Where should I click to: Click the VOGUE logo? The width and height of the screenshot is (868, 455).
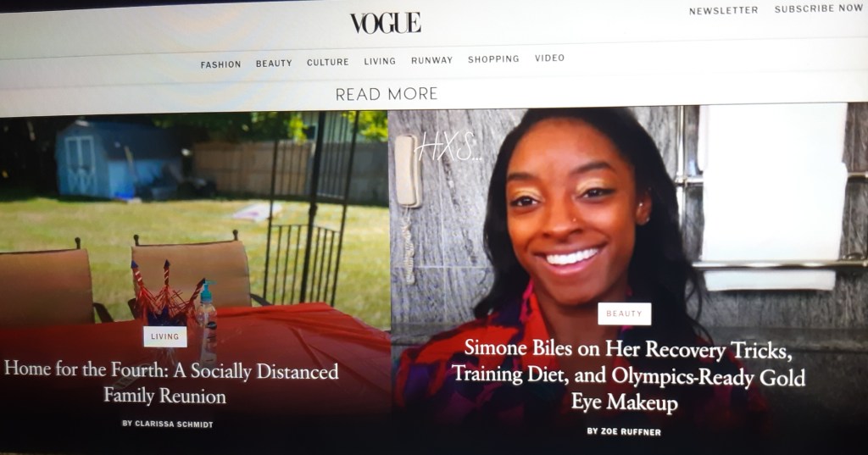(386, 23)
